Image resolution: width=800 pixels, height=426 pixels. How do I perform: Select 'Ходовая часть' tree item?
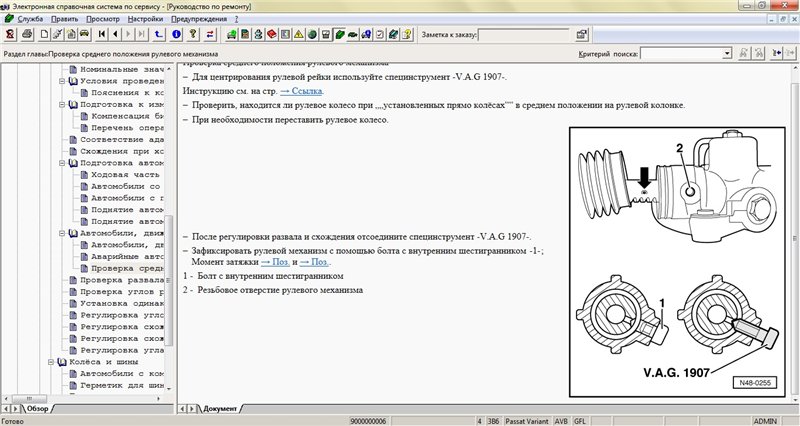coord(126,175)
